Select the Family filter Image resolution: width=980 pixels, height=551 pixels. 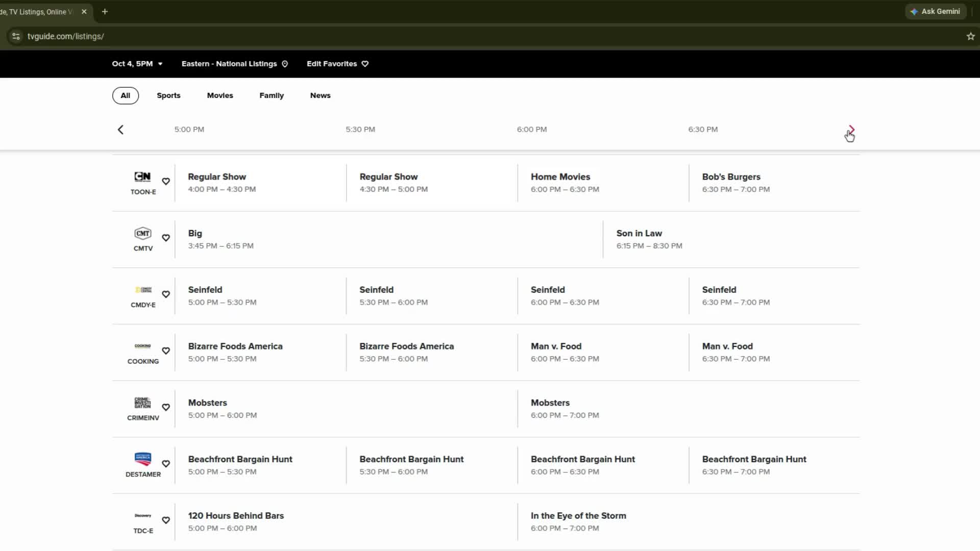pos(272,95)
